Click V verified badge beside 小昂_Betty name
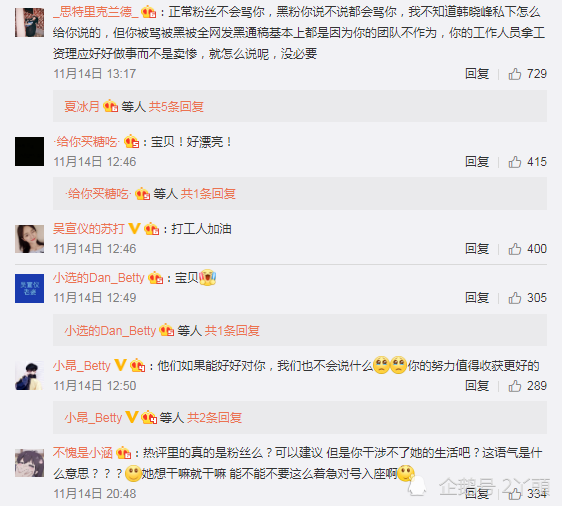The image size is (562, 506). [x=120, y=365]
